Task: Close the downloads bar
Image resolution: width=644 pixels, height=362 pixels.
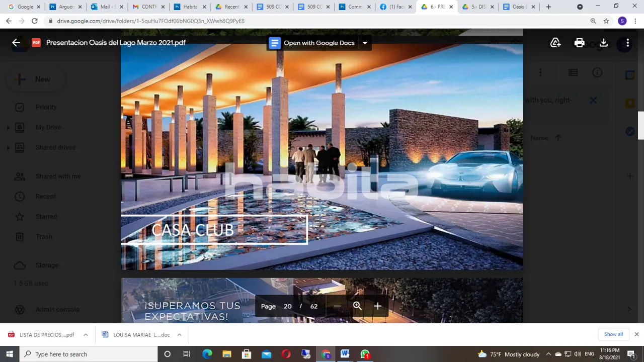Action: [636, 334]
